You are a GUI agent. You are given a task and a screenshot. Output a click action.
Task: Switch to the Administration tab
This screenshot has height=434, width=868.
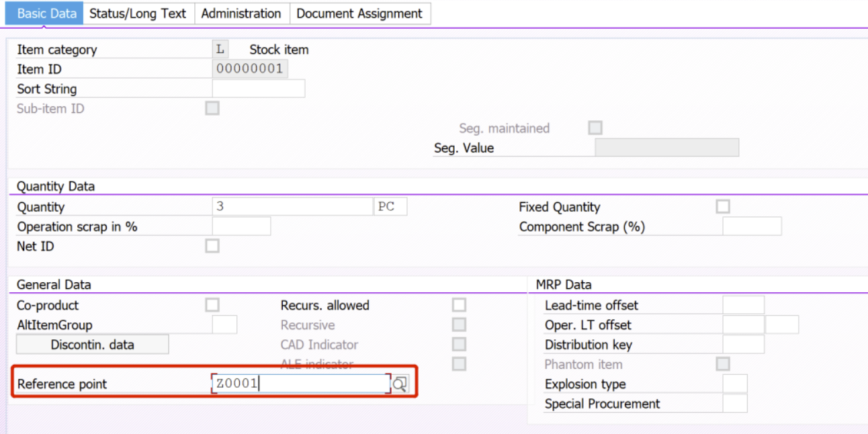[241, 13]
